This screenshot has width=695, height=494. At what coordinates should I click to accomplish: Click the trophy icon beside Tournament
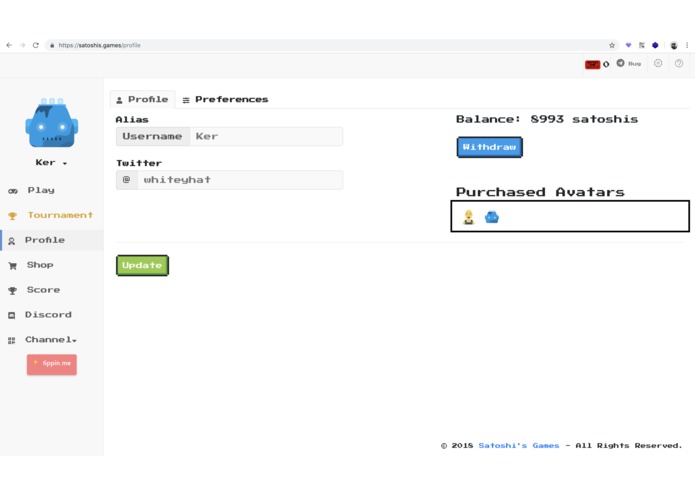[x=12, y=216]
